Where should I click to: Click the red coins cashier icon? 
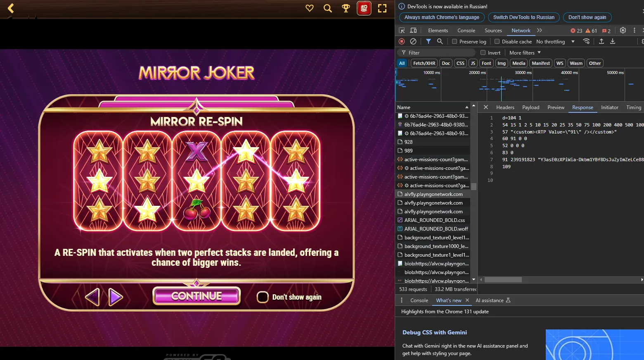364,8
